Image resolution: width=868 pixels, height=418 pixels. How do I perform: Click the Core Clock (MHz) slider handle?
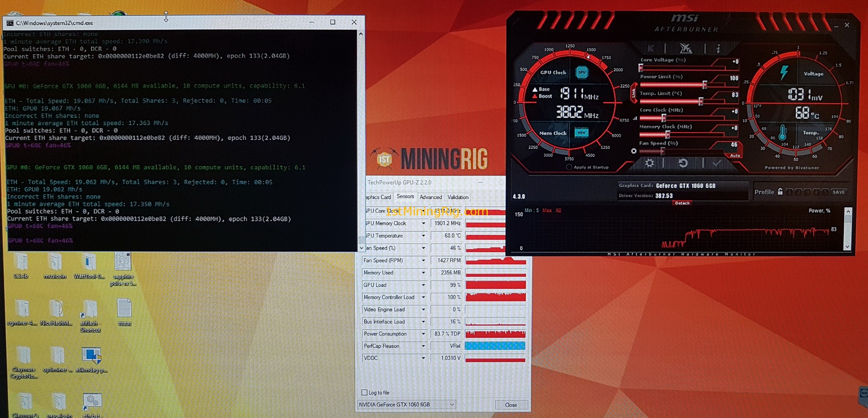tap(664, 118)
